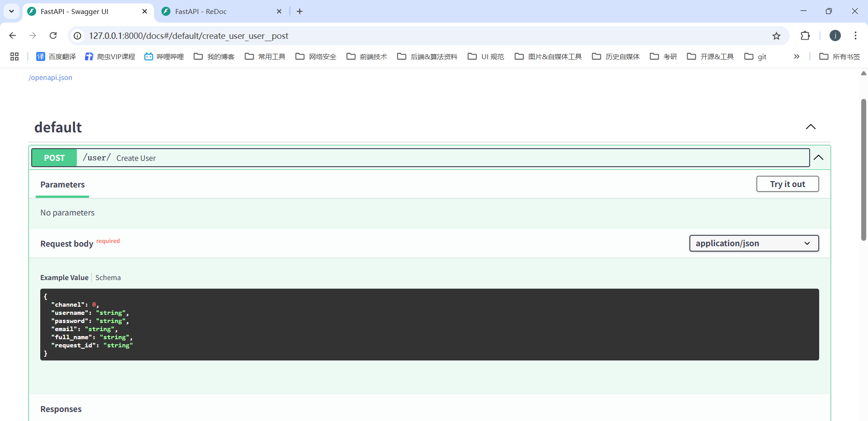This screenshot has height=421, width=868.
Task: Close the FastAPI - ReDoc tab
Action: [x=279, y=11]
